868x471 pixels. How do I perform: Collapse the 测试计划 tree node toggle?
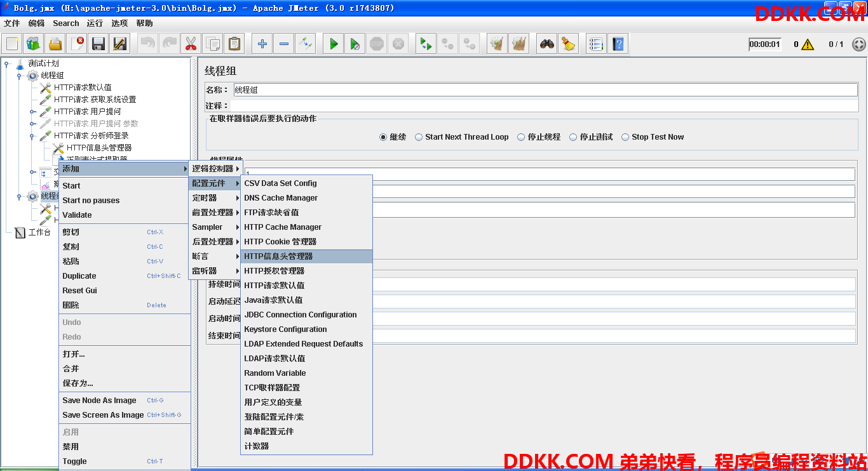click(6, 63)
